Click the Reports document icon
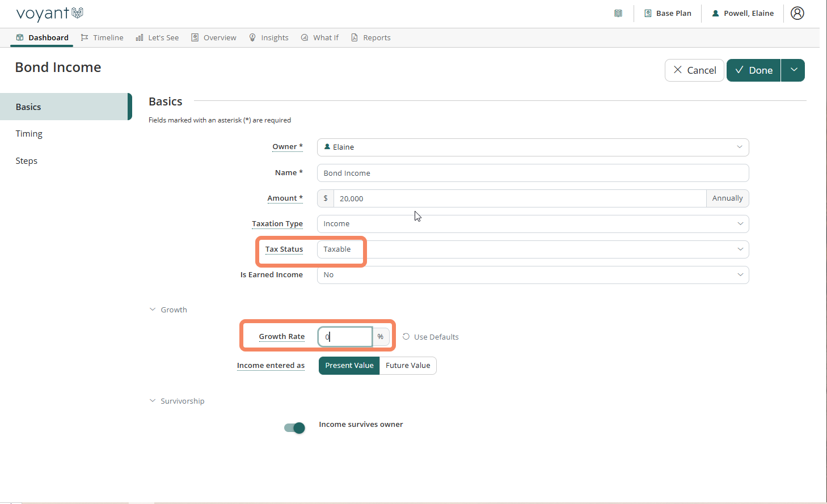This screenshot has width=827, height=504. tap(355, 37)
